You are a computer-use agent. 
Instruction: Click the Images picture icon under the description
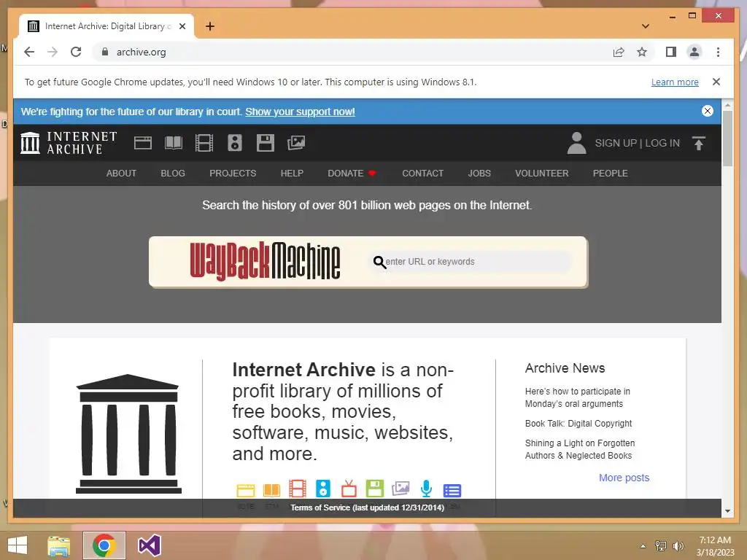pyautogui.click(x=400, y=489)
